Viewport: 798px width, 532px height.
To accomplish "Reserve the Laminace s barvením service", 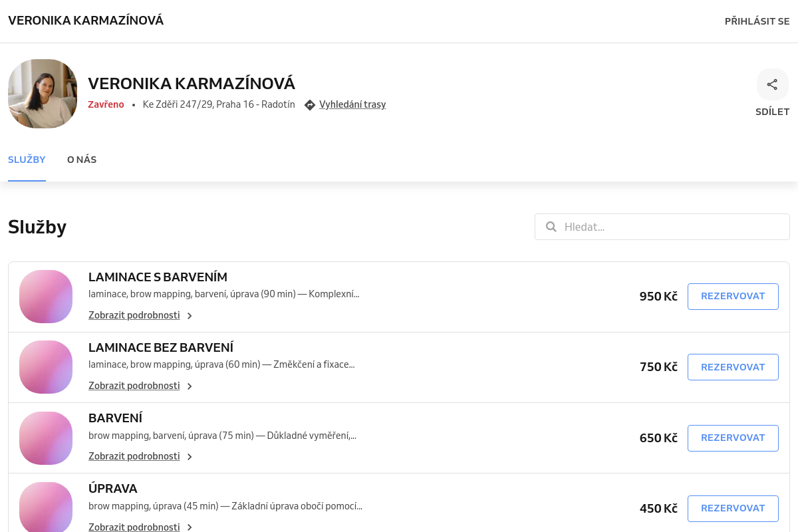I will 733,297.
